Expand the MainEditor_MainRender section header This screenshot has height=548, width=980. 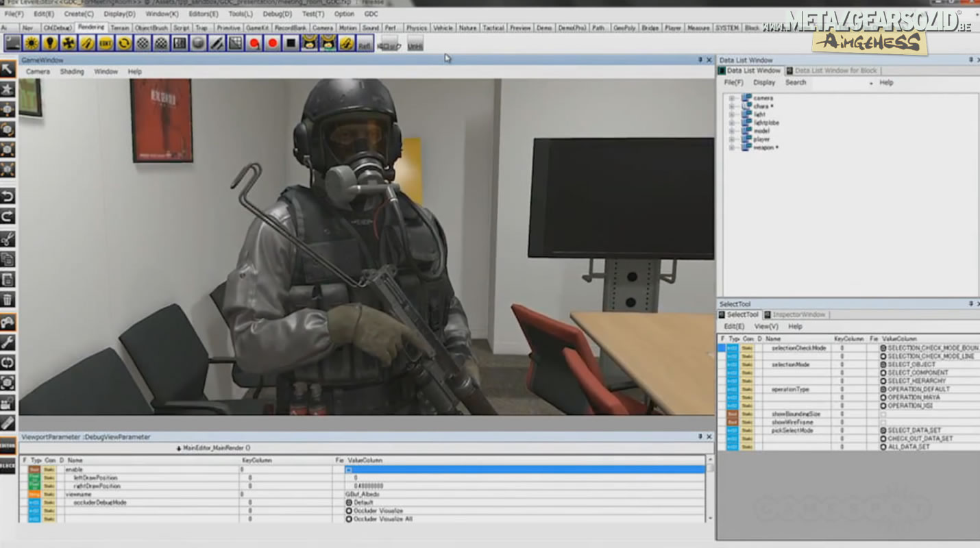tap(213, 448)
